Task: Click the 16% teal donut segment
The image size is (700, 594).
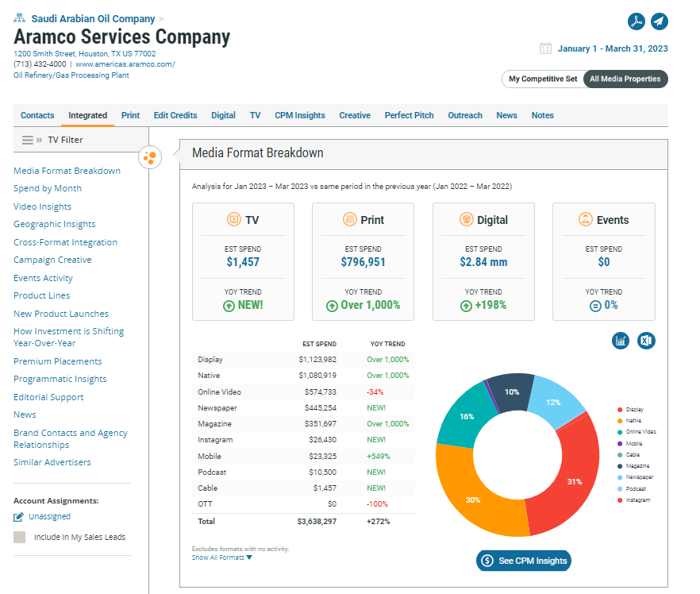Action: tap(466, 415)
